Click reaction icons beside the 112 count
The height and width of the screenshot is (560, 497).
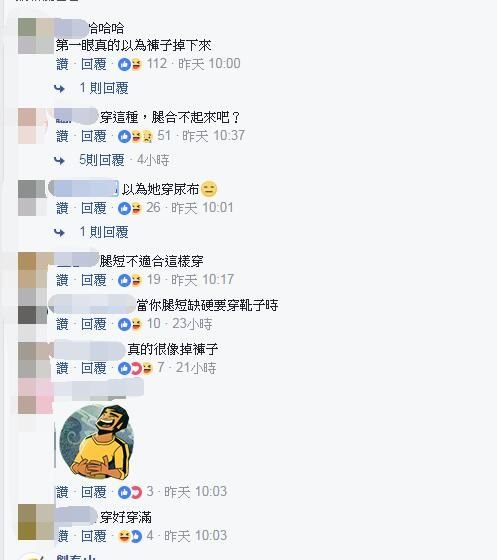click(x=130, y=65)
